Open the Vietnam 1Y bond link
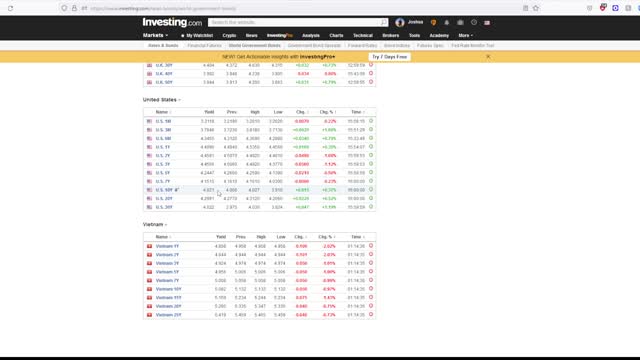This screenshot has height=360, width=640. 167,246
